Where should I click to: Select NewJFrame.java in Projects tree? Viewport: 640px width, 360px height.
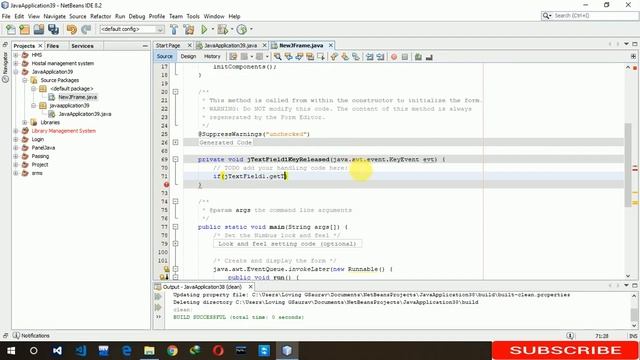(x=78, y=97)
